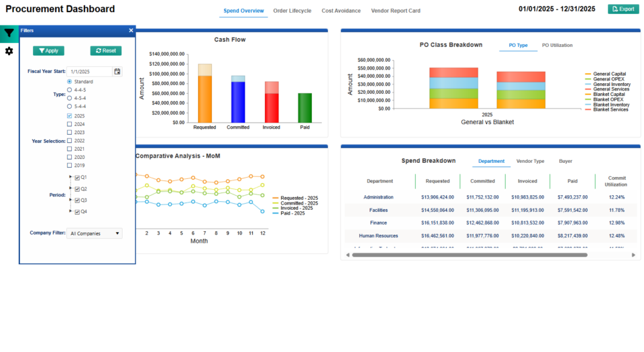Image resolution: width=644 pixels, height=352 pixels.
Task: Uncheck the Q3 period checkbox
Action: pyautogui.click(x=77, y=200)
